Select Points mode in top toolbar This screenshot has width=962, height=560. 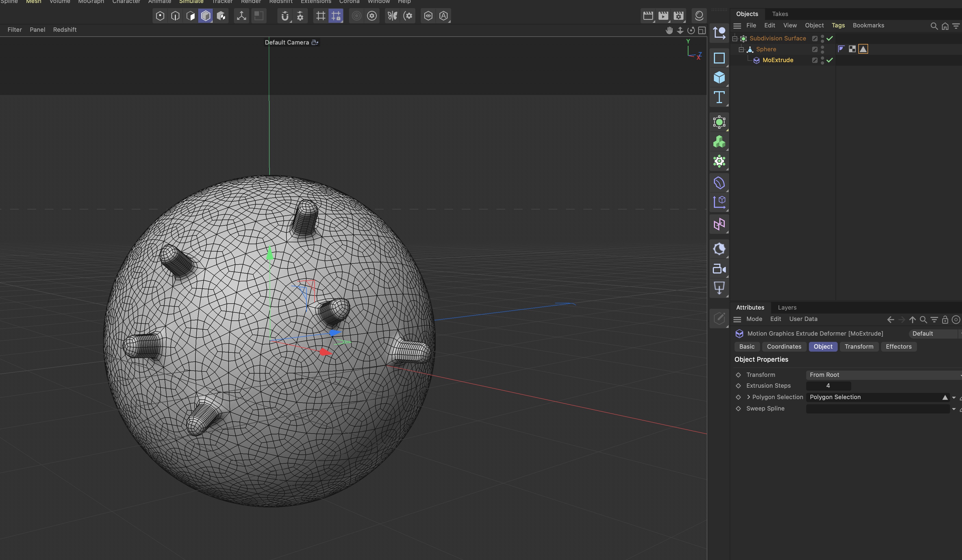coord(160,16)
